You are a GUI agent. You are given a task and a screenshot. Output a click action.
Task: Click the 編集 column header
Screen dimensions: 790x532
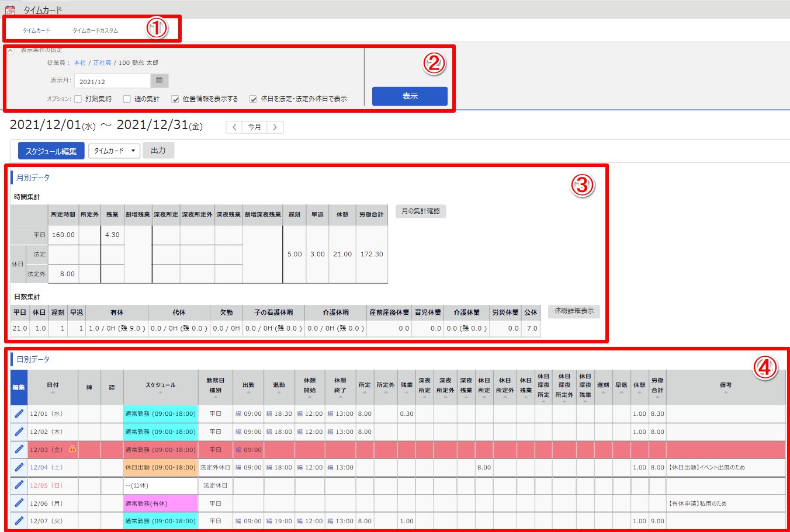19,387
